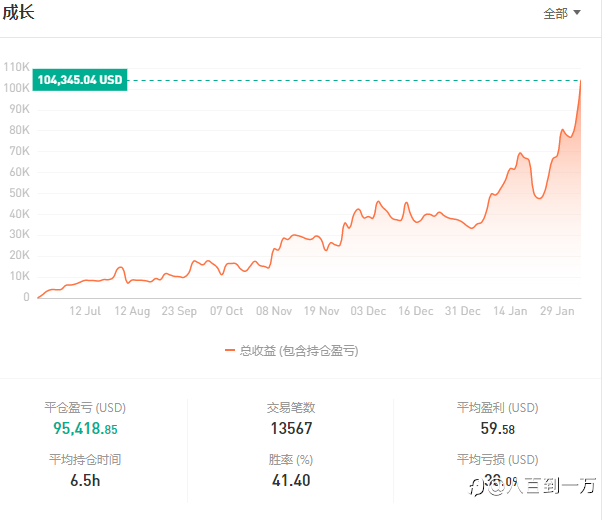Open the 全部 time range dropdown
This screenshot has width=604, height=520.
coord(562,13)
